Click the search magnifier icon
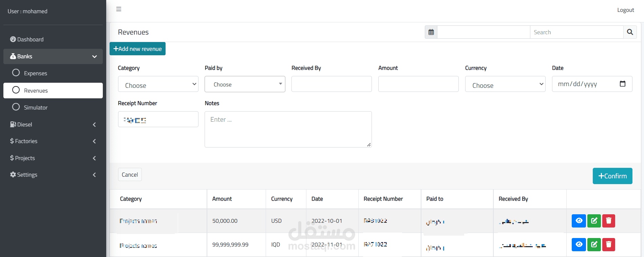This screenshot has height=257, width=644. pos(630,32)
